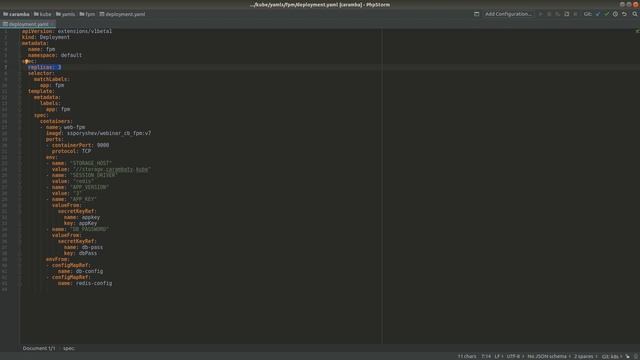Open the Add Configuration dropdown
The height and width of the screenshot is (360, 640).
coord(508,14)
